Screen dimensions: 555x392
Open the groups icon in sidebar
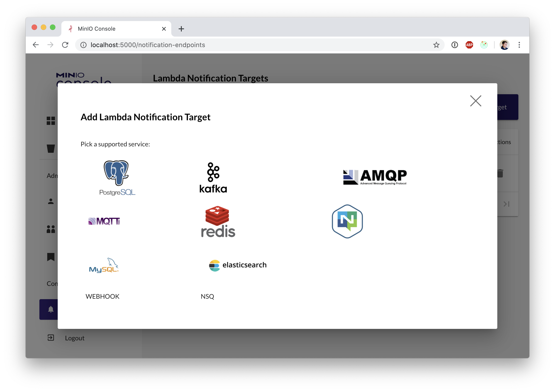coord(51,229)
